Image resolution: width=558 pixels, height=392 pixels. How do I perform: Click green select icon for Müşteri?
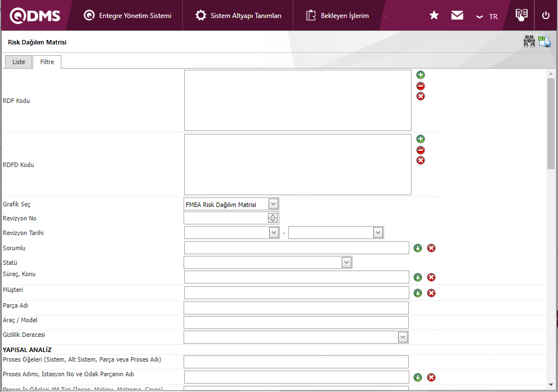pos(418,293)
